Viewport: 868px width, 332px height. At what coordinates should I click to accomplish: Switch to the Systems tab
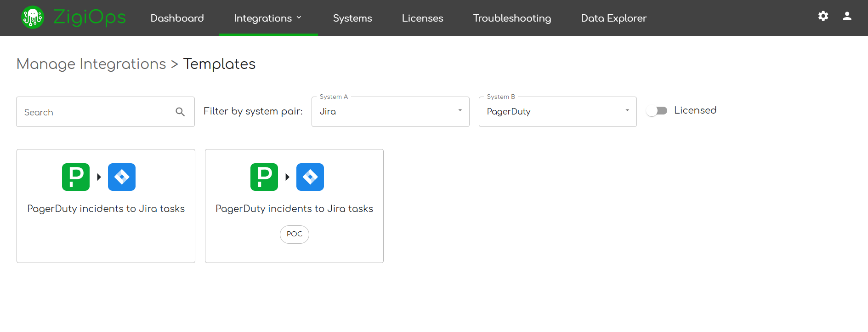[x=352, y=18]
